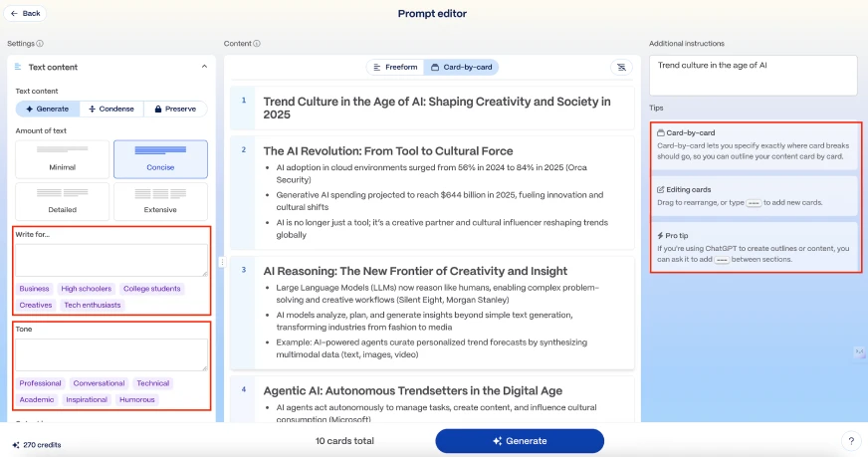Click the panel divider drag handle
Image resolution: width=868 pixels, height=457 pixels.
click(x=222, y=262)
